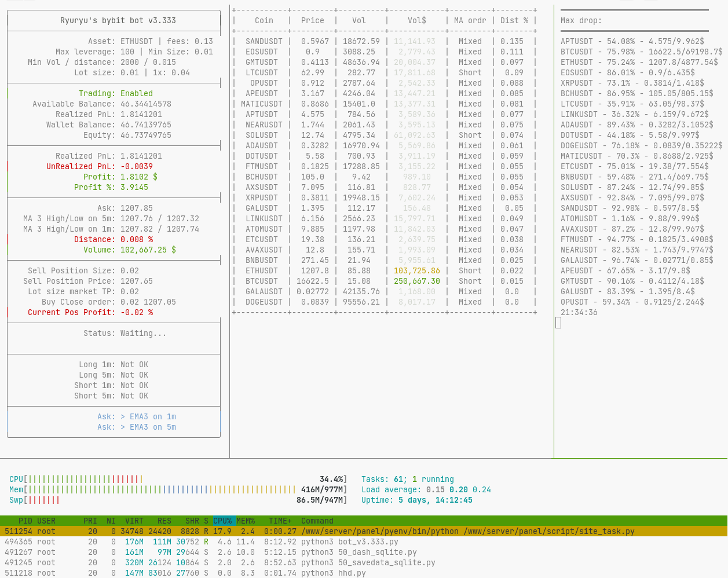Click the timestamp "21:34:36"
Image resolution: width=728 pixels, height=578 pixels.
(x=579, y=312)
